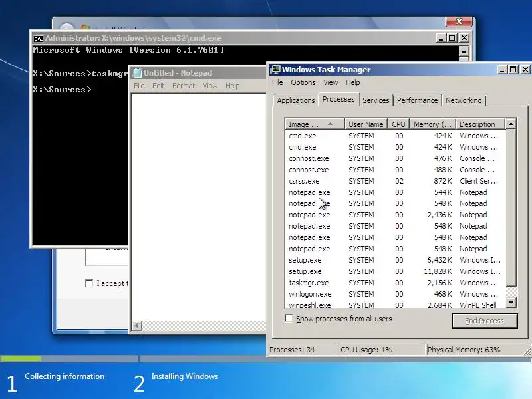Click process list scroll up arrow
Image resolution: width=532 pixels, height=399 pixels.
tap(511, 124)
